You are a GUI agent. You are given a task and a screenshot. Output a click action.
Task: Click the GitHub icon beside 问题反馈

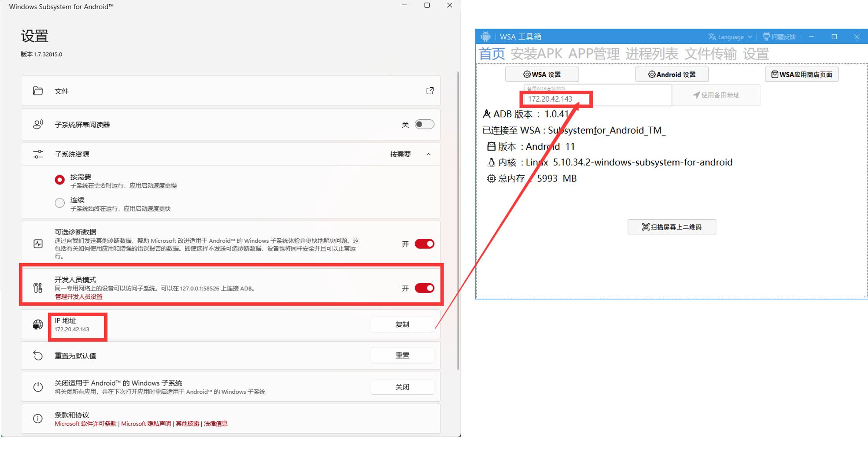[x=766, y=37]
